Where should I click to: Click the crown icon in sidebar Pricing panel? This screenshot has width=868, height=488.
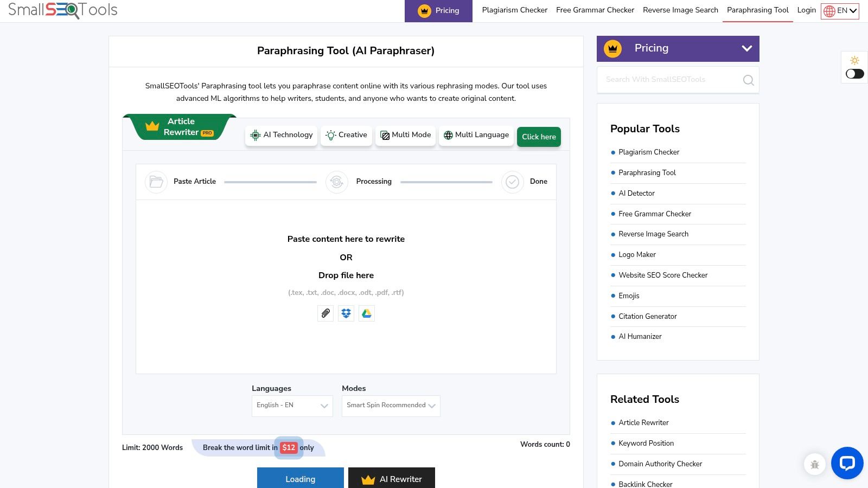(612, 48)
